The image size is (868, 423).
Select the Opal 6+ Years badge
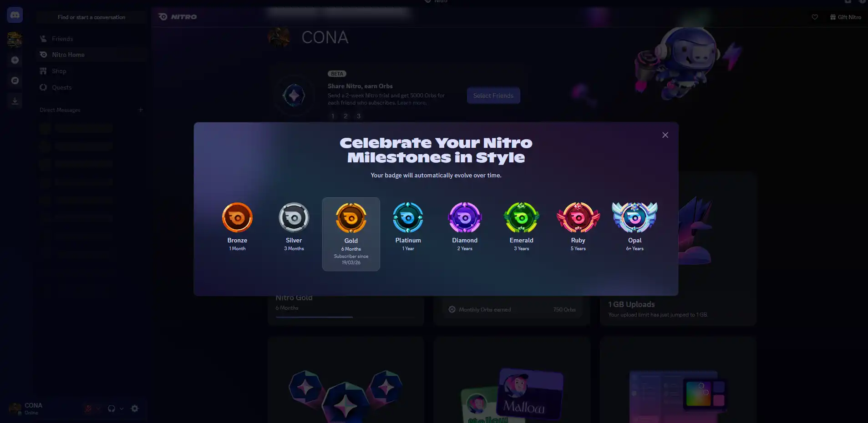click(635, 227)
